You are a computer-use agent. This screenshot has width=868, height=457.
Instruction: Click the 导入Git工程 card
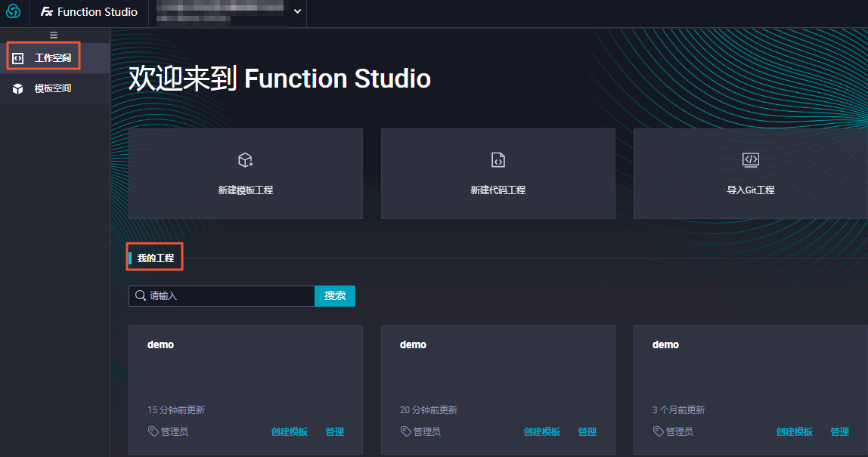[x=751, y=174]
